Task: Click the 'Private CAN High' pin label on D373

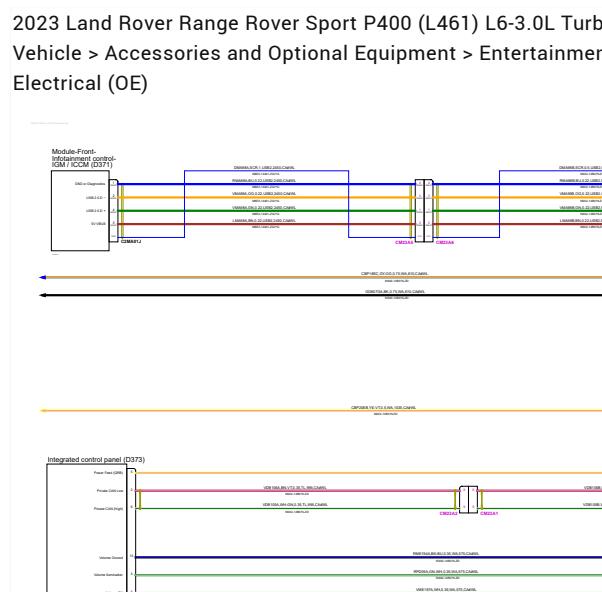Action: (109, 509)
